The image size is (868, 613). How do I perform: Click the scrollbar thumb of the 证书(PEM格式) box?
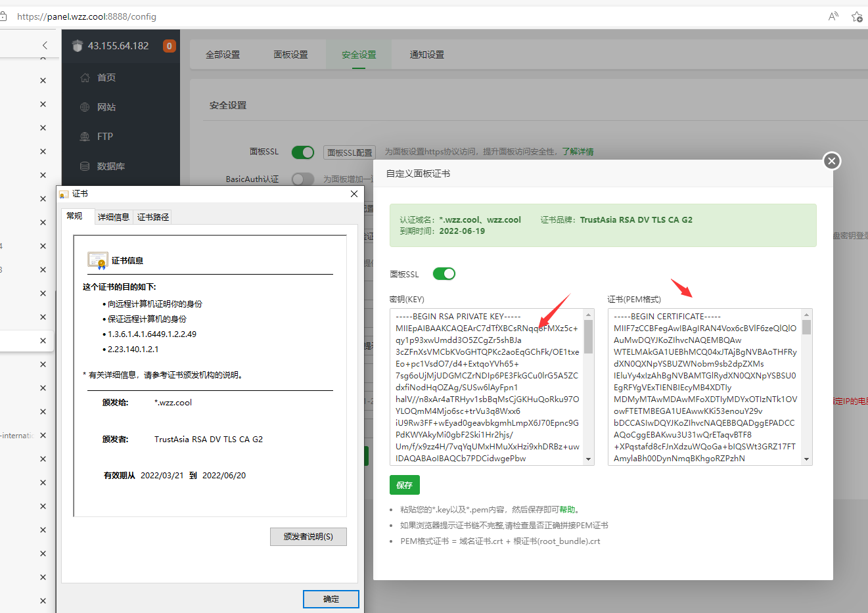coord(807,327)
